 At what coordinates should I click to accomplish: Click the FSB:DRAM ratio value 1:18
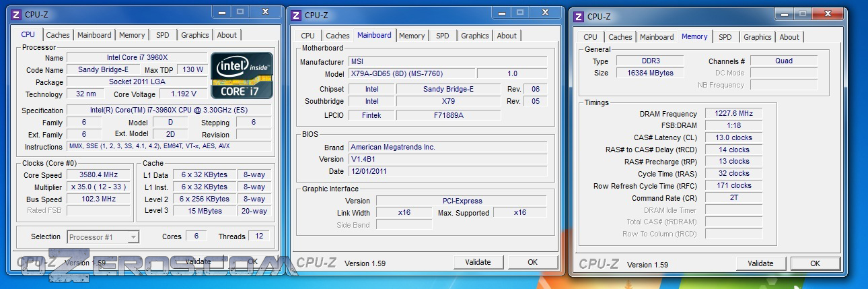(x=733, y=125)
